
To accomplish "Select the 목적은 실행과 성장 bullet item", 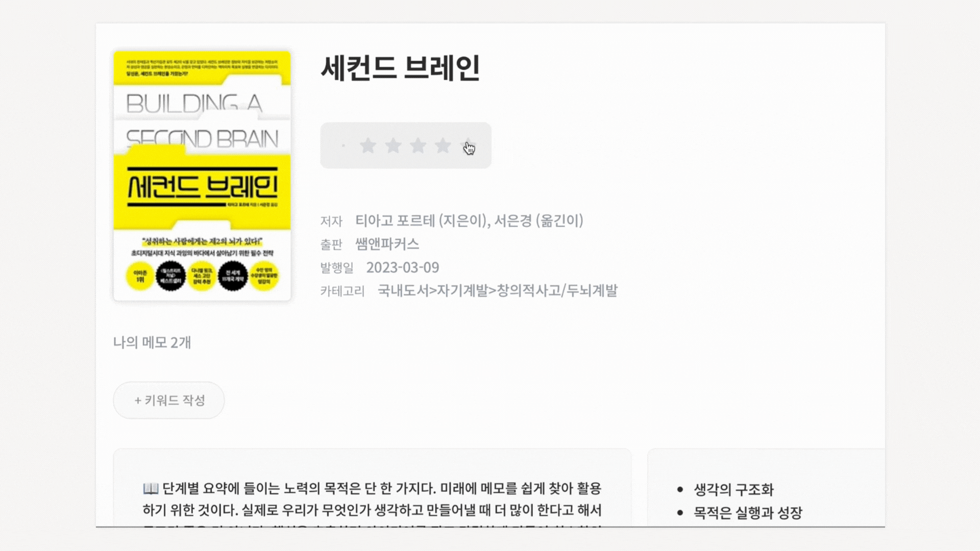I will 748,512.
